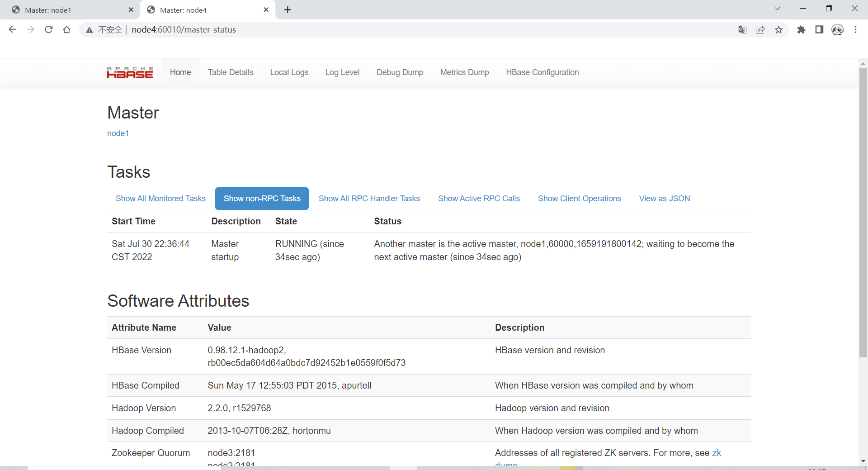Open Table Details page

pos(231,72)
